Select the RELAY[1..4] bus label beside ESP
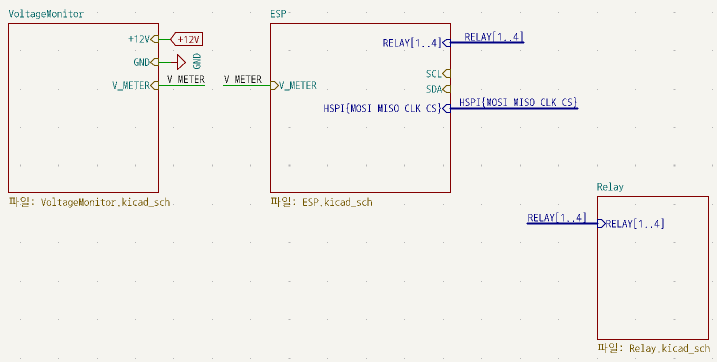The width and height of the screenshot is (717, 362). (x=494, y=37)
